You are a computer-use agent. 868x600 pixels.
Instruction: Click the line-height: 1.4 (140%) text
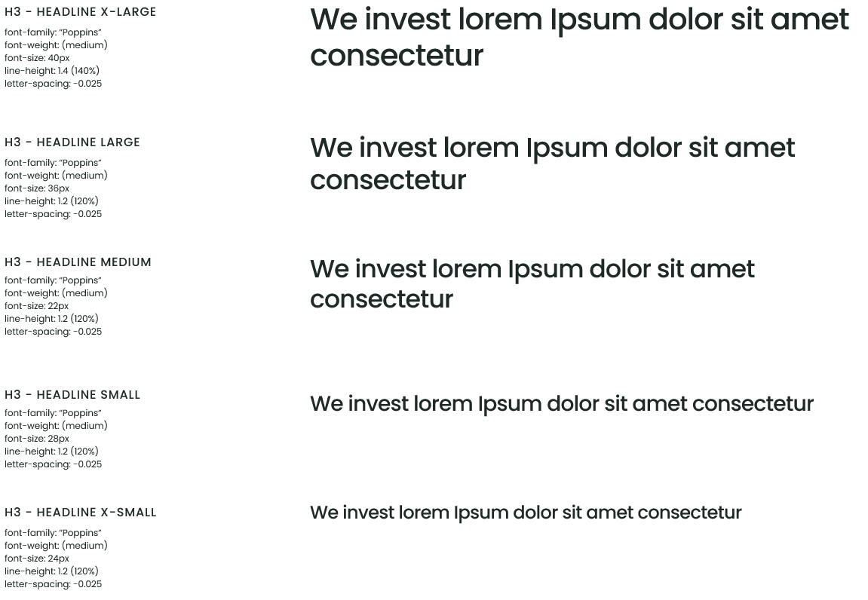pyautogui.click(x=52, y=71)
